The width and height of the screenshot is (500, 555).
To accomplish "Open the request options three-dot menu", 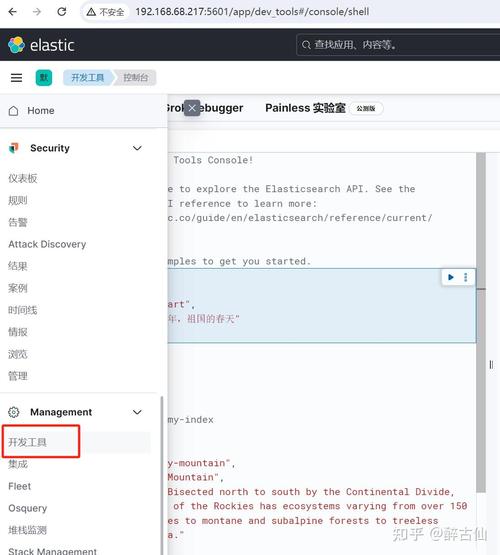I will coord(466,277).
